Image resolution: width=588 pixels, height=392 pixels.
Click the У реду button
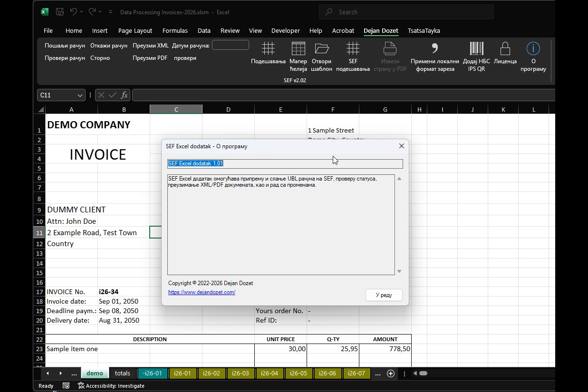tap(384, 295)
